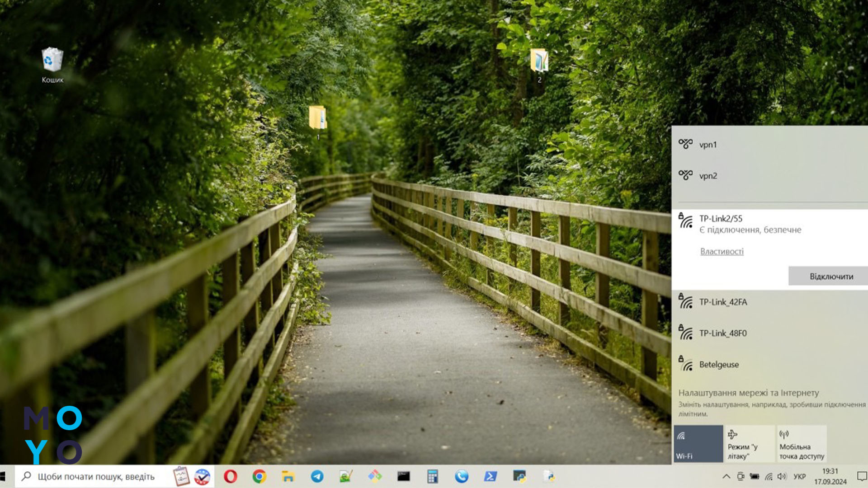Screen dimensions: 868x488
Task: Click the taskbar search input field
Action: [96, 476]
